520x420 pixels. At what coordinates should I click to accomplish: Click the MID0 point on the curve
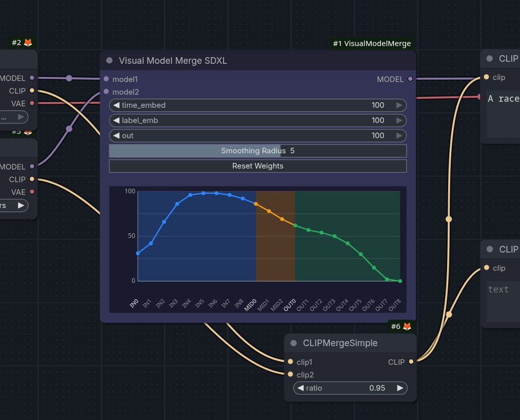pos(255,204)
